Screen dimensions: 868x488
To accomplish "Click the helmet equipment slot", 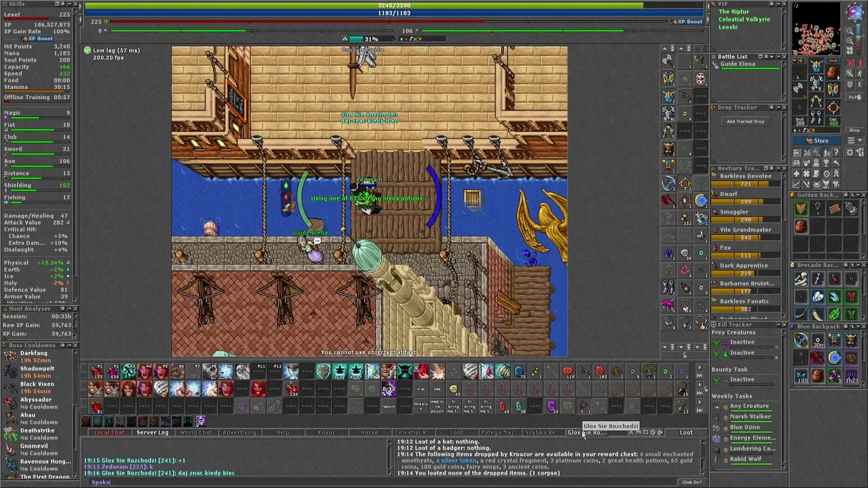I will coord(816,66).
